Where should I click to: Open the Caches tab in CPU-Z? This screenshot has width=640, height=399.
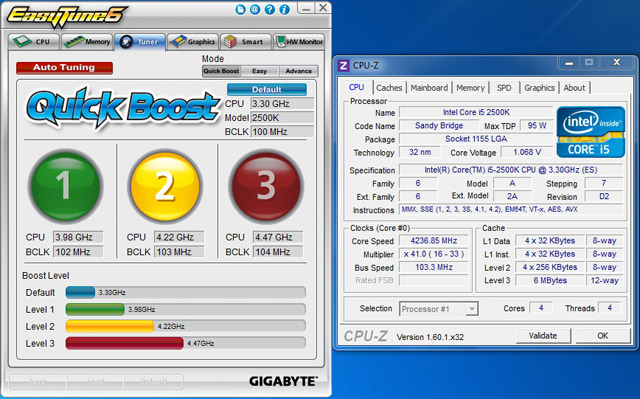point(389,88)
